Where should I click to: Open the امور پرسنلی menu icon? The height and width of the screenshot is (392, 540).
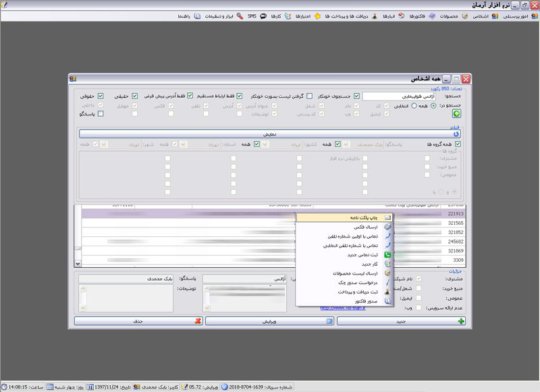pyautogui.click(x=535, y=16)
